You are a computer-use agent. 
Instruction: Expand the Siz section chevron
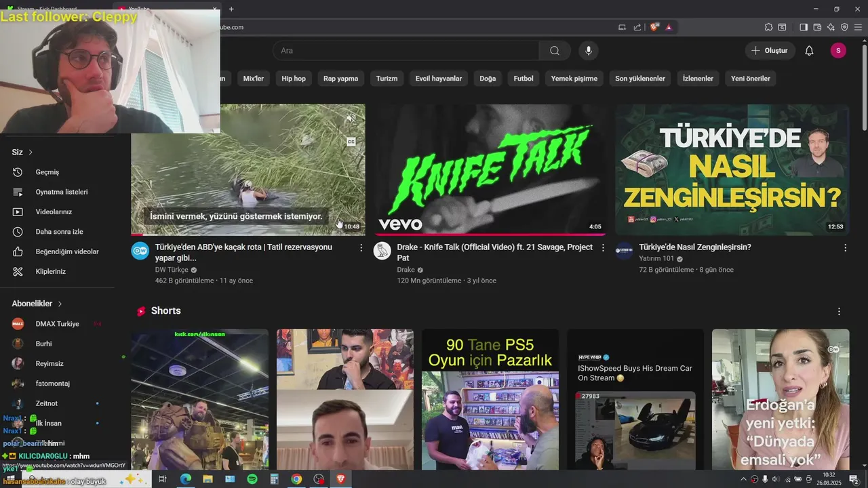(31, 152)
